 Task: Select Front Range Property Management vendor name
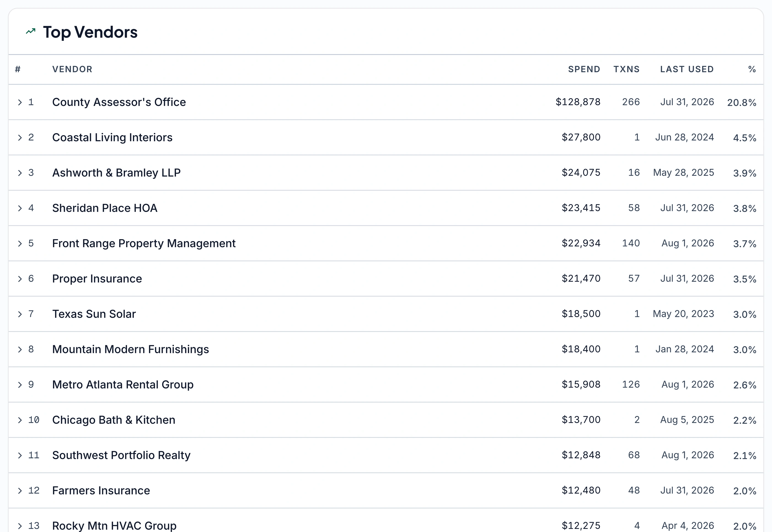144,243
